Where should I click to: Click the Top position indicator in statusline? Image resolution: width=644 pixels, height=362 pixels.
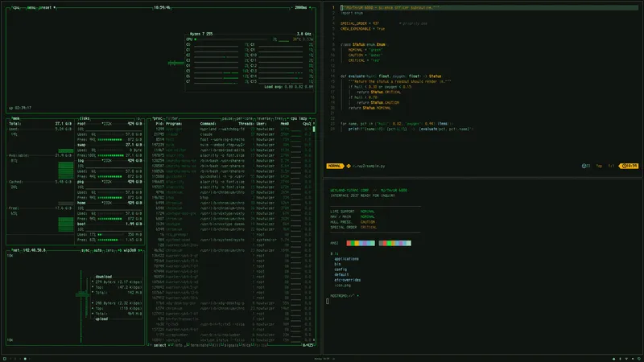pos(599,166)
